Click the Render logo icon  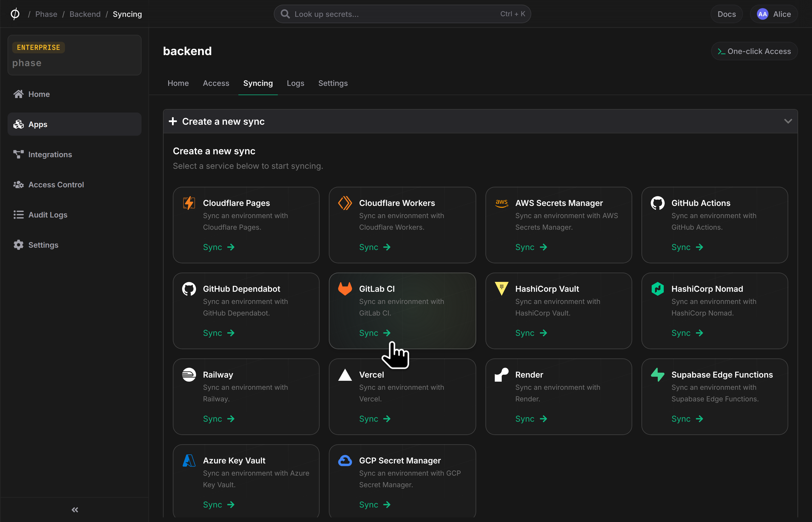(x=501, y=375)
